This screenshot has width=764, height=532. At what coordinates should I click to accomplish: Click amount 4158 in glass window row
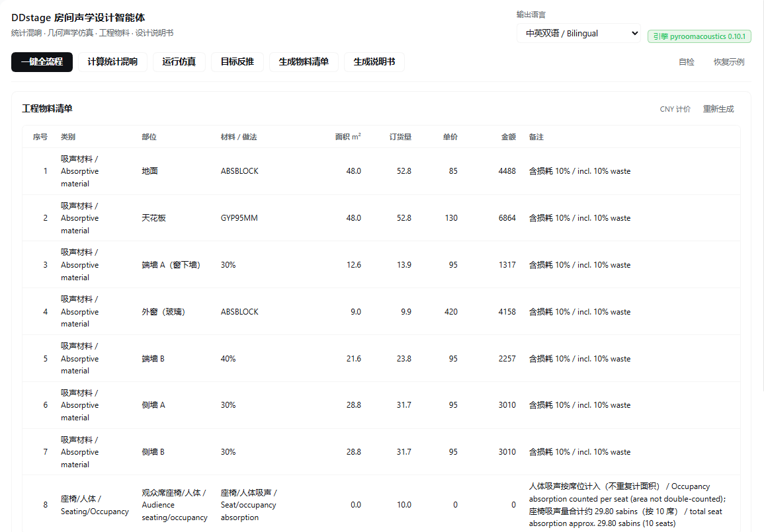click(507, 311)
